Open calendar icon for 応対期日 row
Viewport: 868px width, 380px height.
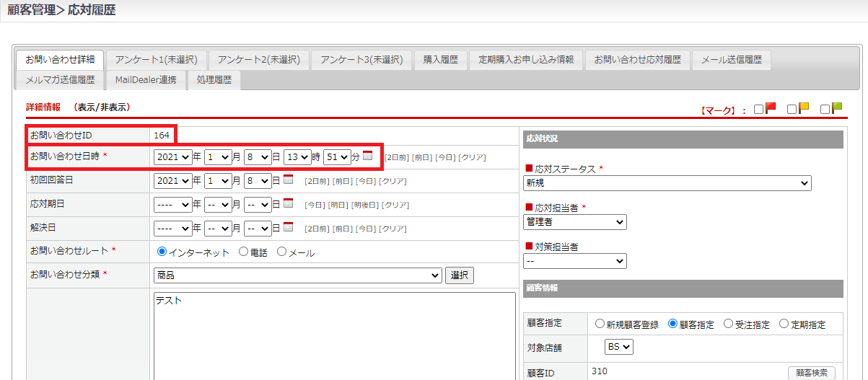point(289,204)
